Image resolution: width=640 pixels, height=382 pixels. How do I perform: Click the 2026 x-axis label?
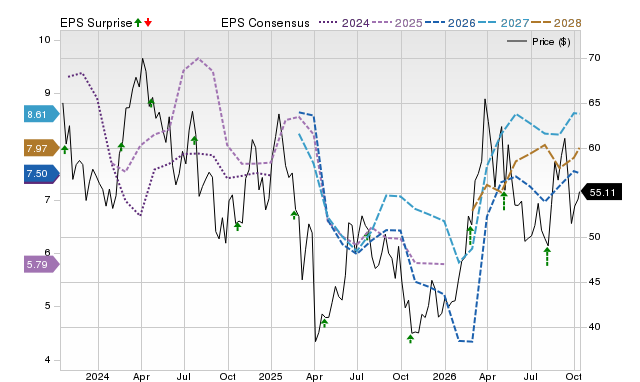[444, 376]
